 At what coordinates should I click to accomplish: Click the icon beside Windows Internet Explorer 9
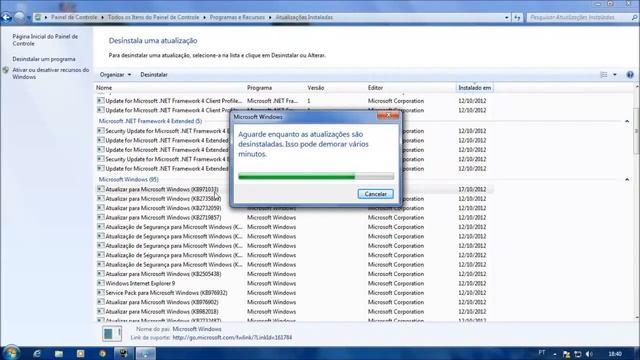[x=100, y=283]
